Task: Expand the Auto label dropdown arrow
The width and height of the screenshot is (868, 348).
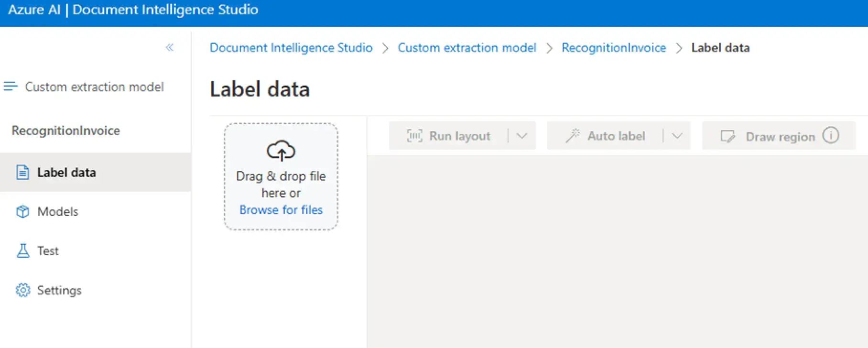Action: tap(677, 136)
